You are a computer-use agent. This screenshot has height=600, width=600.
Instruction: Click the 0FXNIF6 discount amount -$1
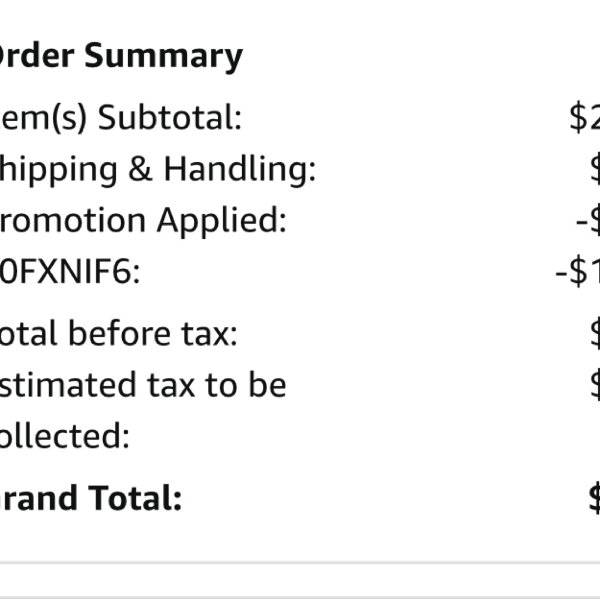(x=578, y=271)
